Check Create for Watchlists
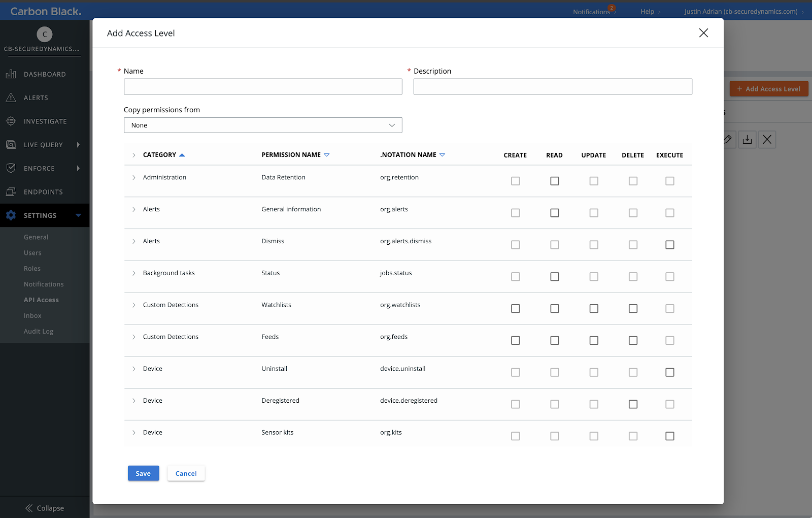Screen dimensions: 812x518 point(516,309)
